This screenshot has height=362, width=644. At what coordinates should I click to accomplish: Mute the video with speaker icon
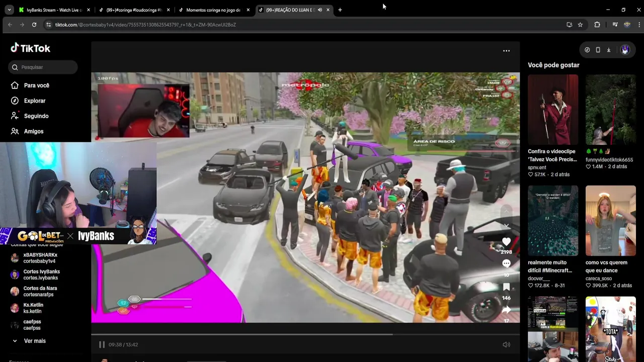[x=506, y=344]
